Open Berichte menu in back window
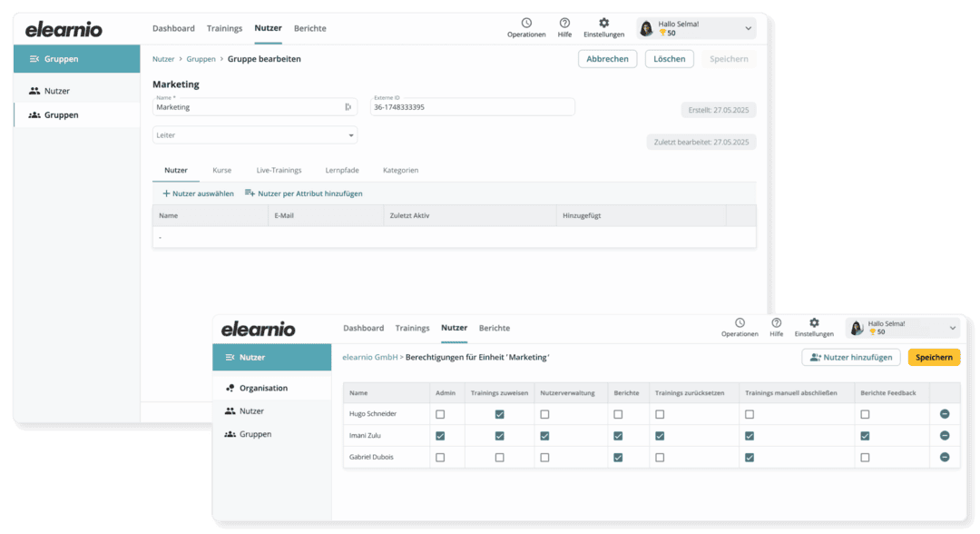This screenshot has width=980, height=534. tap(310, 29)
